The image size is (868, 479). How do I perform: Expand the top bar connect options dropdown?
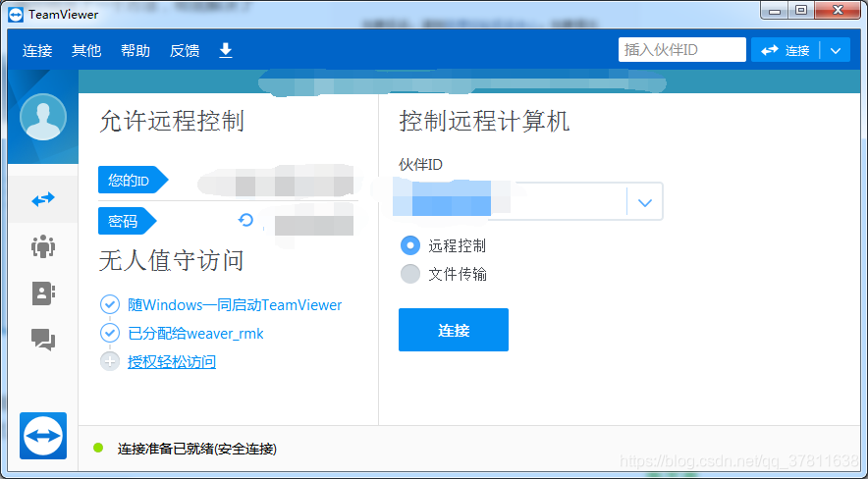[836, 50]
